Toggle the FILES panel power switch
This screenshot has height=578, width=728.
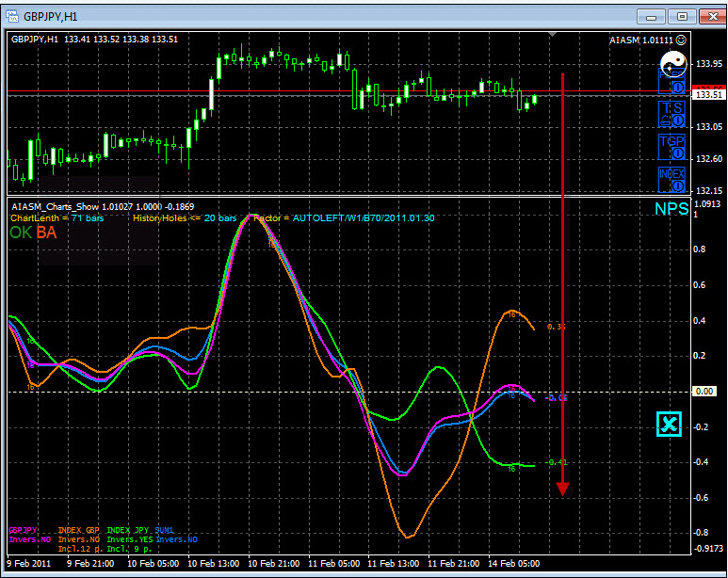click(x=678, y=87)
